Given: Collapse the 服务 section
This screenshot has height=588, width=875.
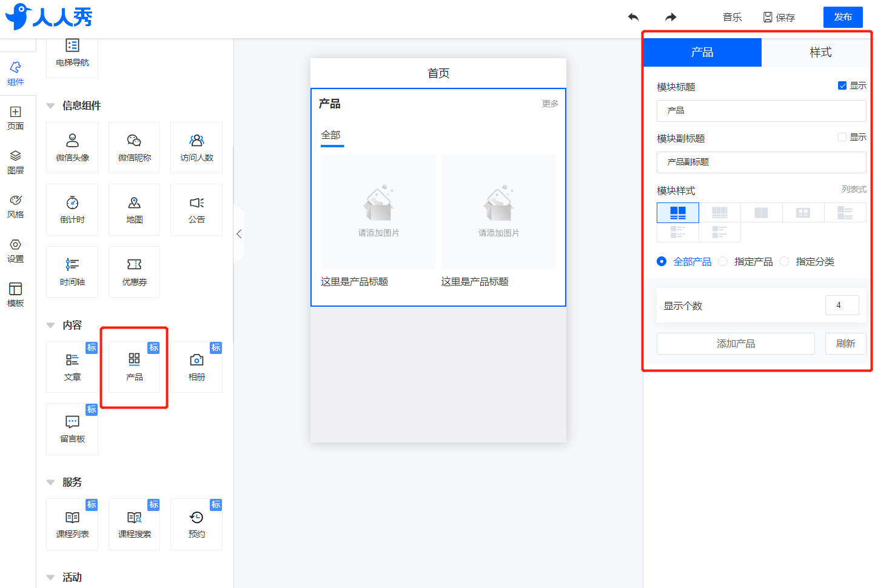Looking at the screenshot, I should tap(51, 483).
